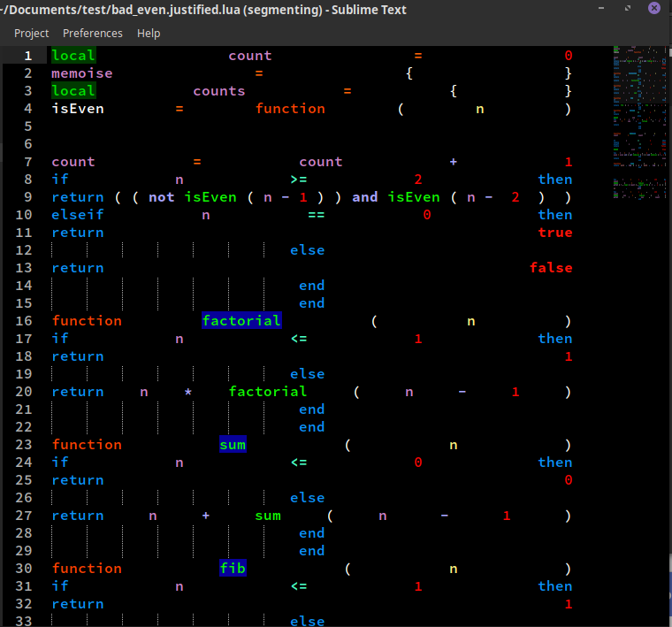Viewport: 672px width, 627px height.
Task: Click the green-highlighted 'local' keyword on line 1
Action: [73, 56]
